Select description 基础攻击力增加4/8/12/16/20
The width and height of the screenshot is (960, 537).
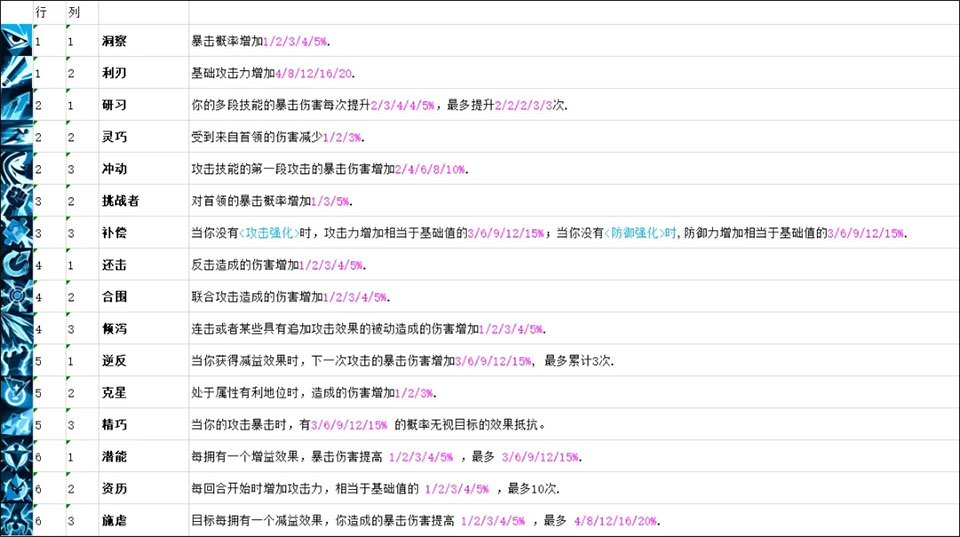[x=273, y=73]
